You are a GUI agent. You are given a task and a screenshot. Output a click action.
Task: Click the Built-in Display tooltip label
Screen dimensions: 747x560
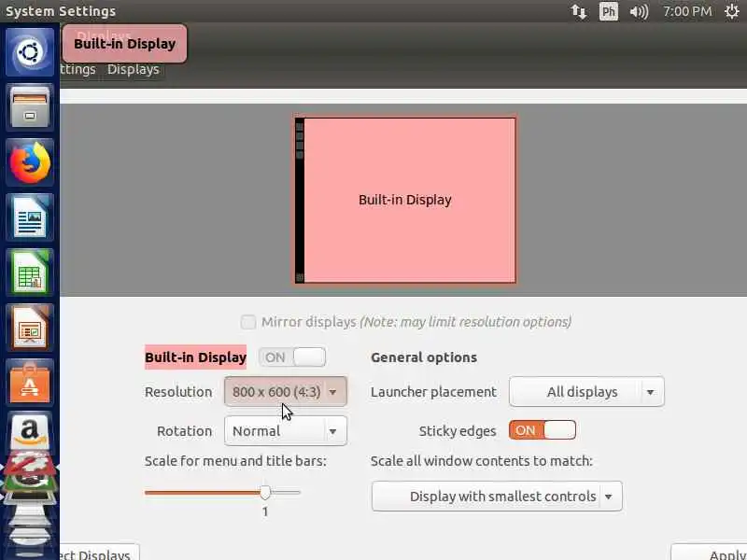[125, 44]
